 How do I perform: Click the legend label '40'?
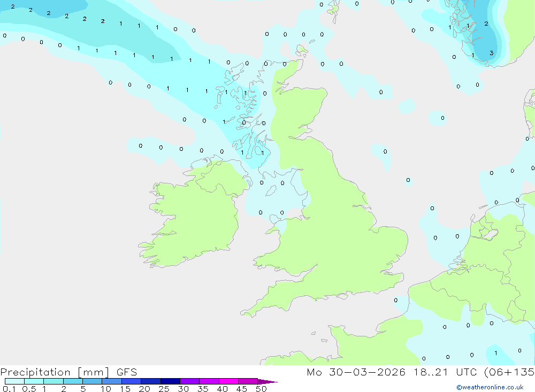223,389
